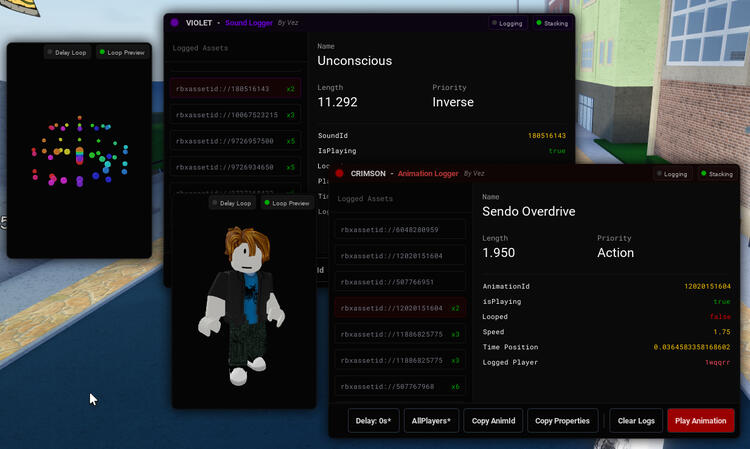Click the animation Length value 1.950

coord(498,252)
